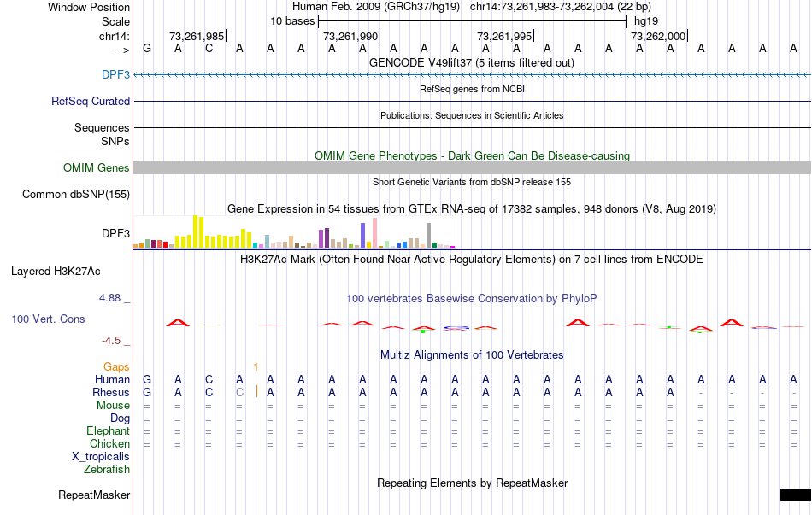Click Multiz Alignments of 100 Vertebrates title
The height and width of the screenshot is (515, 812).
pyautogui.click(x=472, y=354)
